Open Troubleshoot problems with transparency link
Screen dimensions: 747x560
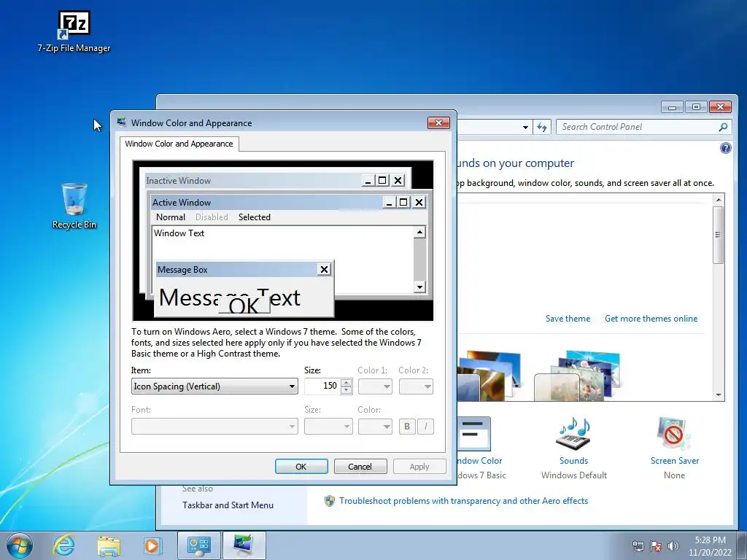click(x=463, y=501)
